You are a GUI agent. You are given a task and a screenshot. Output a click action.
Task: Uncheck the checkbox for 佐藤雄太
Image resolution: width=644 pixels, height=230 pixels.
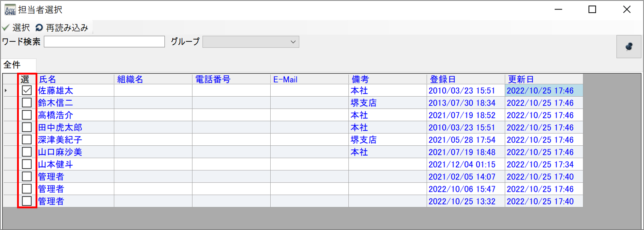[x=27, y=90]
